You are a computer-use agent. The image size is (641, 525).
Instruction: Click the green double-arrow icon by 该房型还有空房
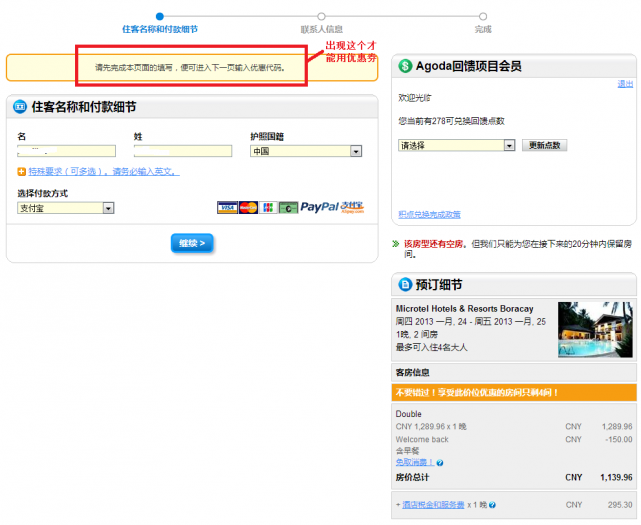click(x=395, y=244)
